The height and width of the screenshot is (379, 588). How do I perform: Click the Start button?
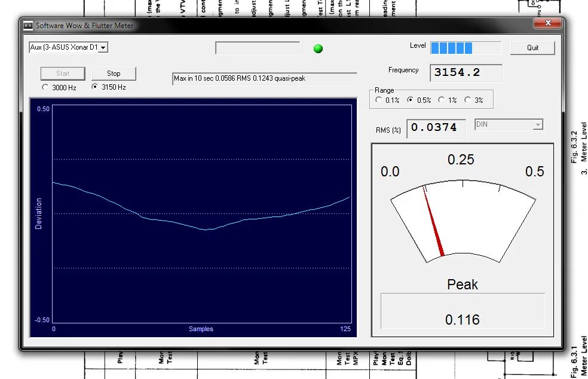63,73
